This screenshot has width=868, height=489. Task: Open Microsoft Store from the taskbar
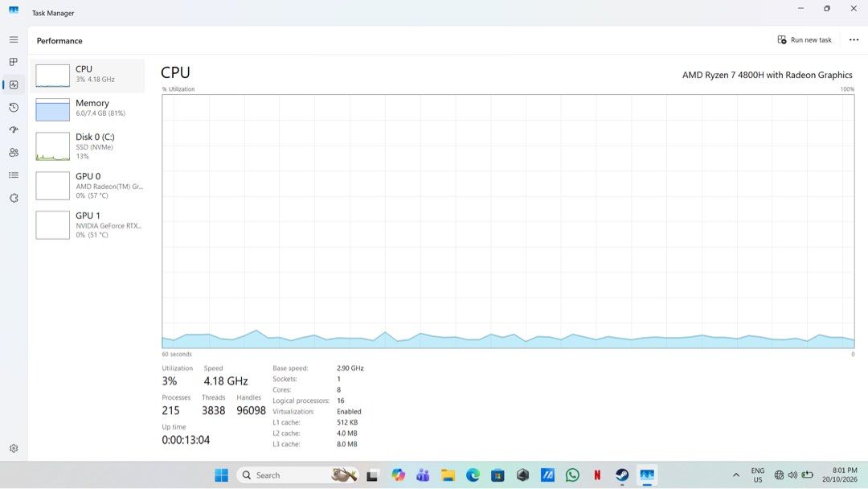pyautogui.click(x=497, y=475)
